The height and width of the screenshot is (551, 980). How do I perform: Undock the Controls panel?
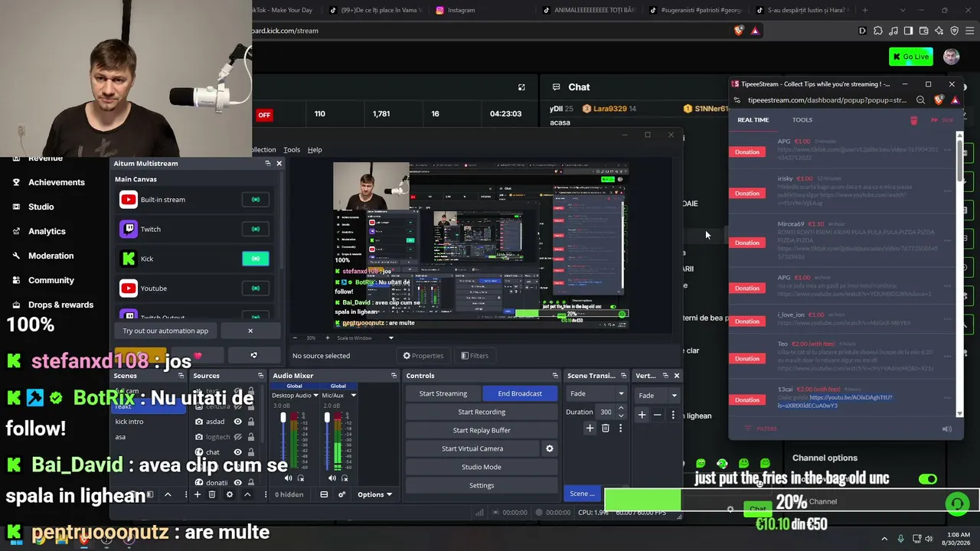tap(555, 376)
